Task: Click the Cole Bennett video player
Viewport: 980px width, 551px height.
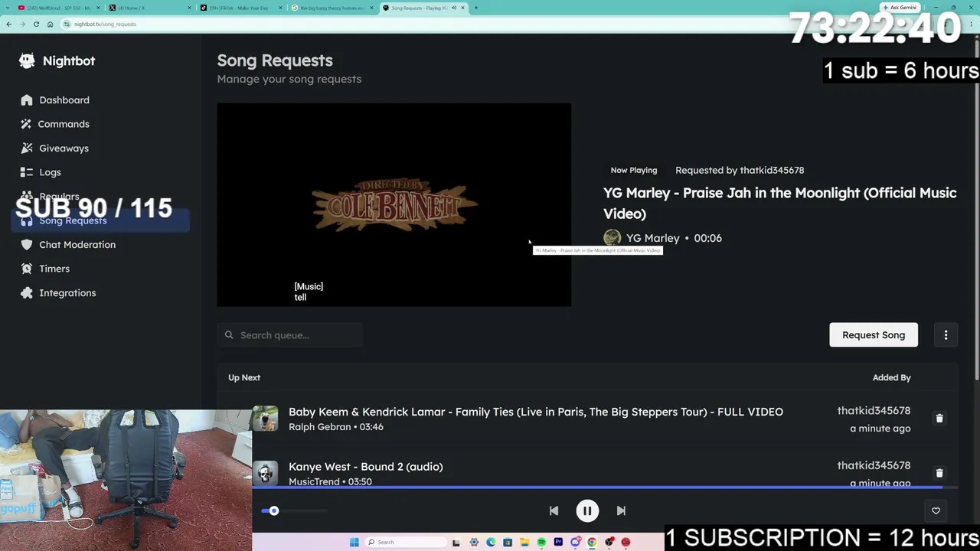Action: (394, 205)
